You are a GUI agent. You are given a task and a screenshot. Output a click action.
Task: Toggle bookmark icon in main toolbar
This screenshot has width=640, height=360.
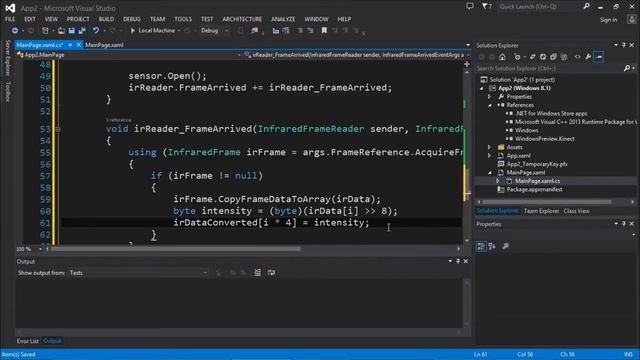coord(324,31)
